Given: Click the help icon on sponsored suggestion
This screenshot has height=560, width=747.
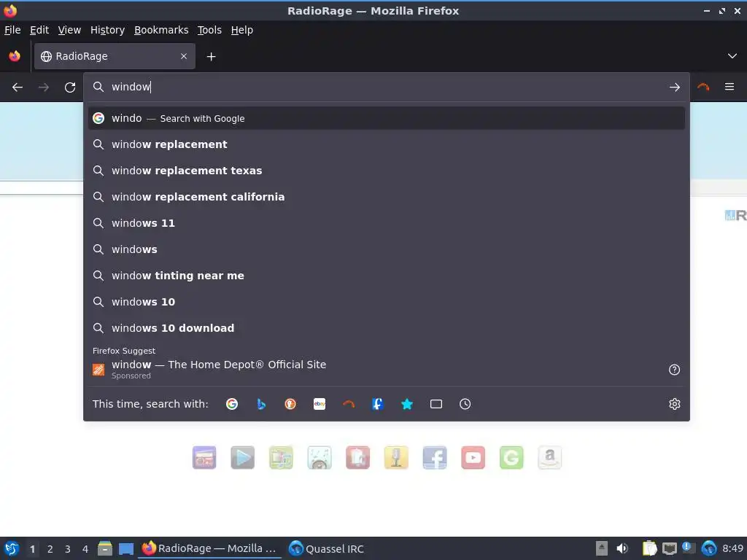Looking at the screenshot, I should [674, 370].
